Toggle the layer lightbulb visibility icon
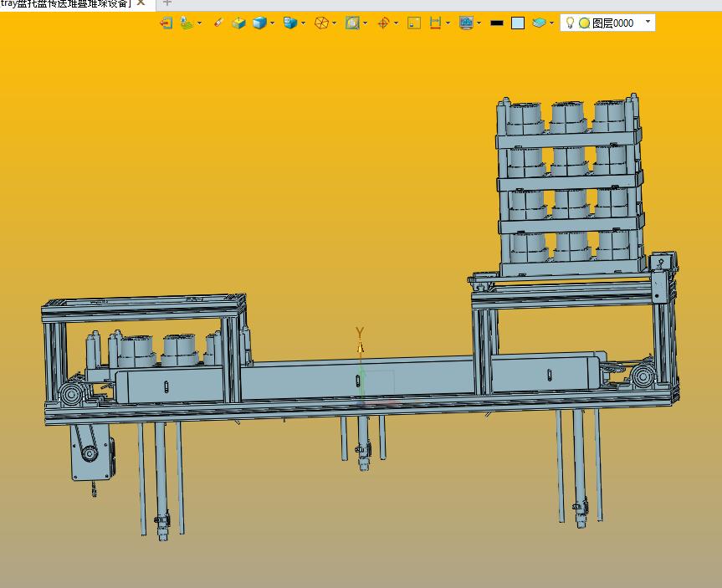This screenshot has height=588, width=722. pos(570,23)
